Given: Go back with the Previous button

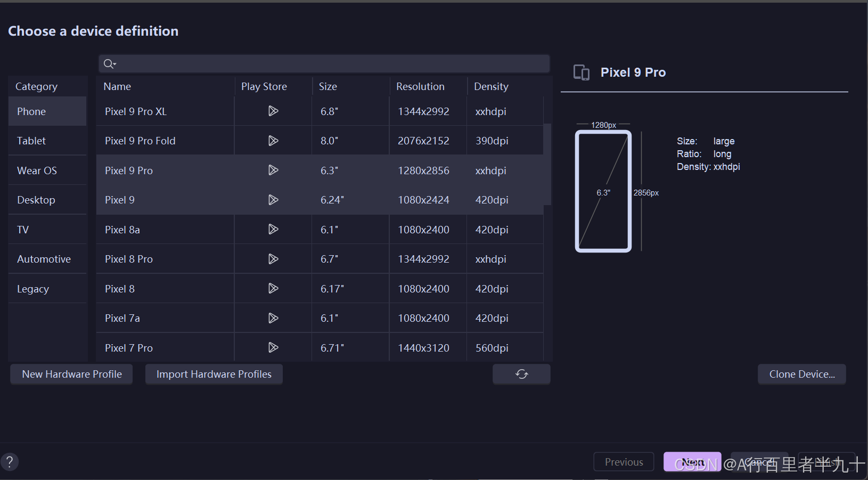Looking at the screenshot, I should click(624, 462).
